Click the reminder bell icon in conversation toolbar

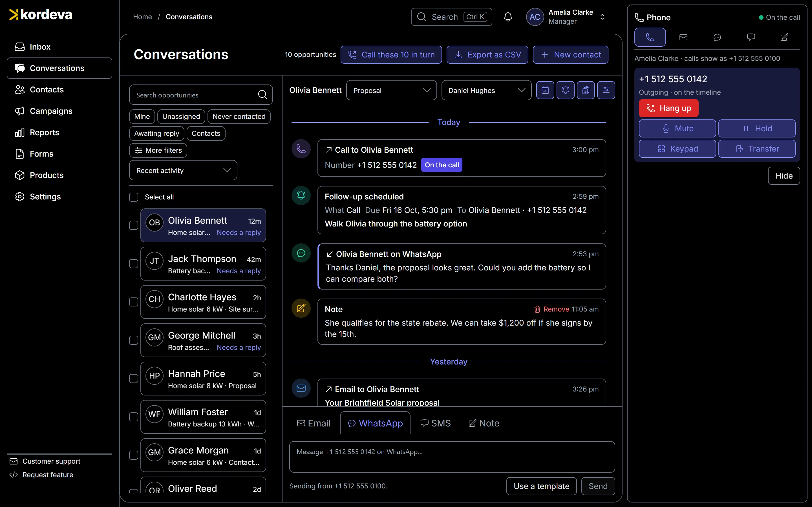565,90
